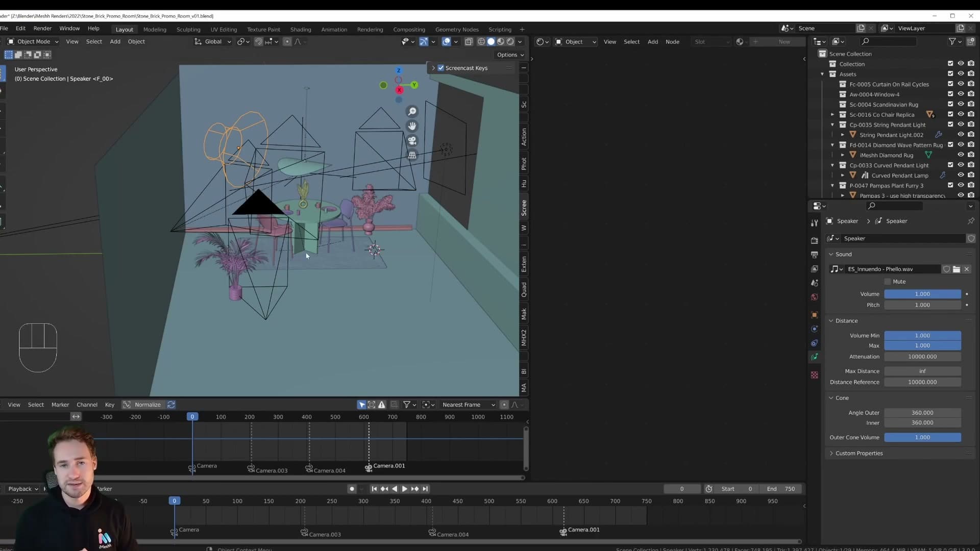Screen dimensions: 980x551
Task: Open the Object Constraints properties tab
Action: (x=814, y=343)
